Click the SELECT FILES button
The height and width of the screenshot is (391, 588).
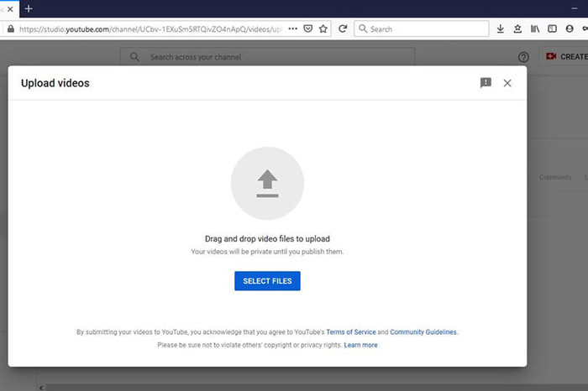pyautogui.click(x=267, y=281)
